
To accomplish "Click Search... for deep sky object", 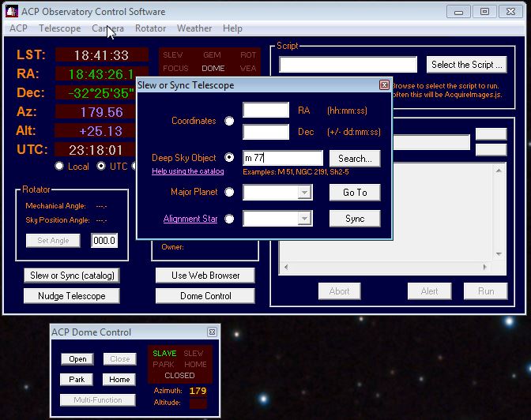I will click(354, 158).
